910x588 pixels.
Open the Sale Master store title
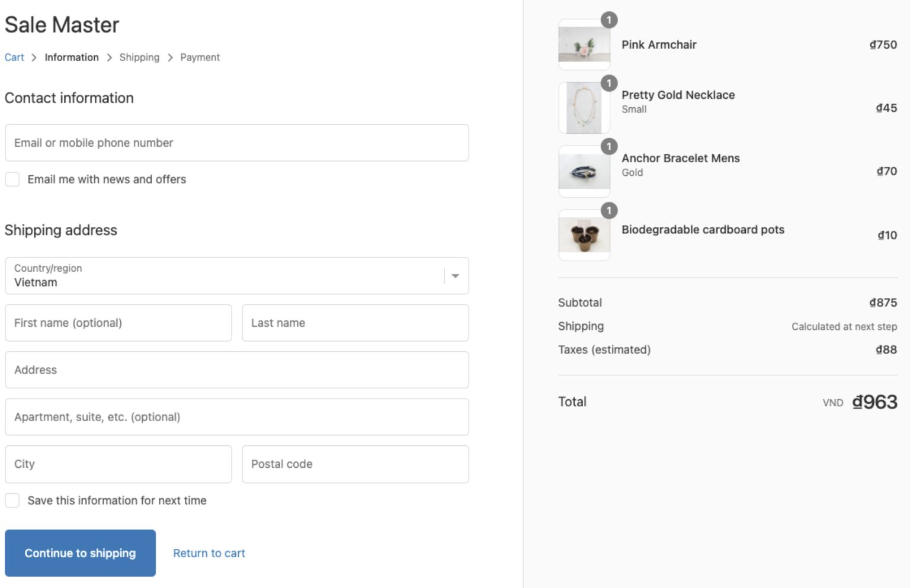pos(62,25)
